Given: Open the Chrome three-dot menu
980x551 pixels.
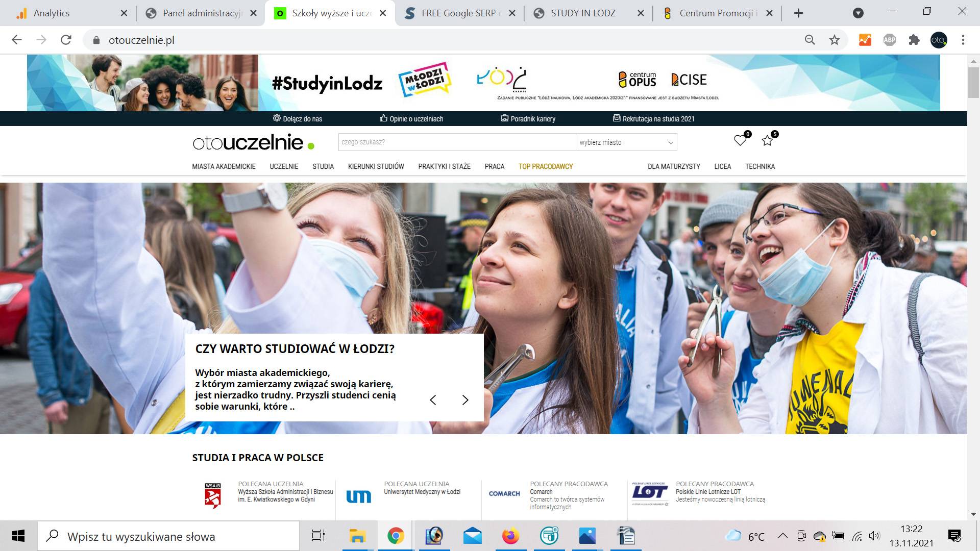Looking at the screenshot, I should [x=963, y=40].
